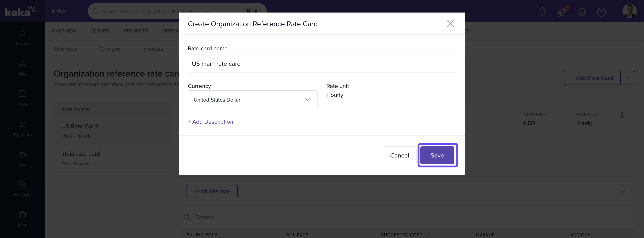644x238 pixels.
Task: Open the notifications bell icon
Action: 542,12
